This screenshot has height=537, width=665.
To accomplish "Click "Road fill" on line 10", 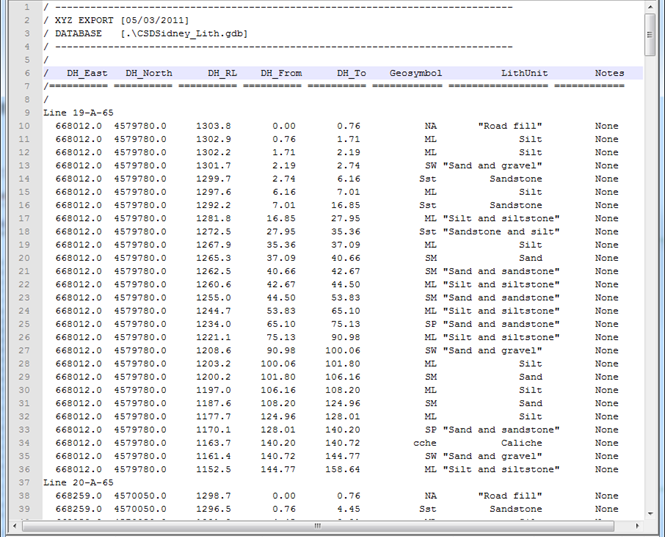I will pyautogui.click(x=510, y=126).
